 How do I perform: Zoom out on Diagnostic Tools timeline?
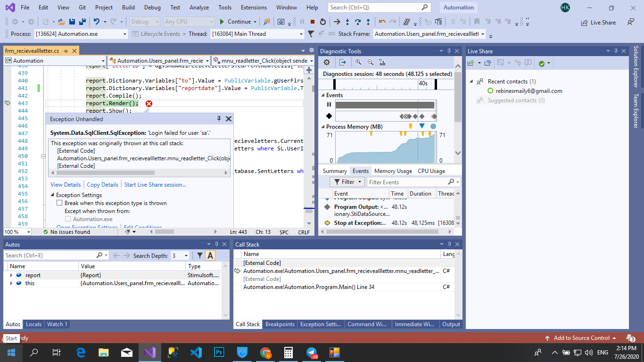(x=370, y=62)
